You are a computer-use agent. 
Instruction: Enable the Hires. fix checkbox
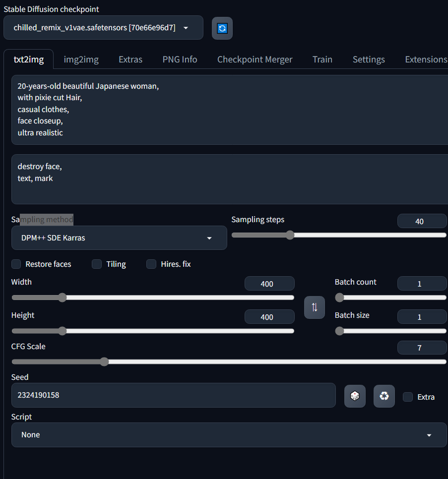(151, 264)
